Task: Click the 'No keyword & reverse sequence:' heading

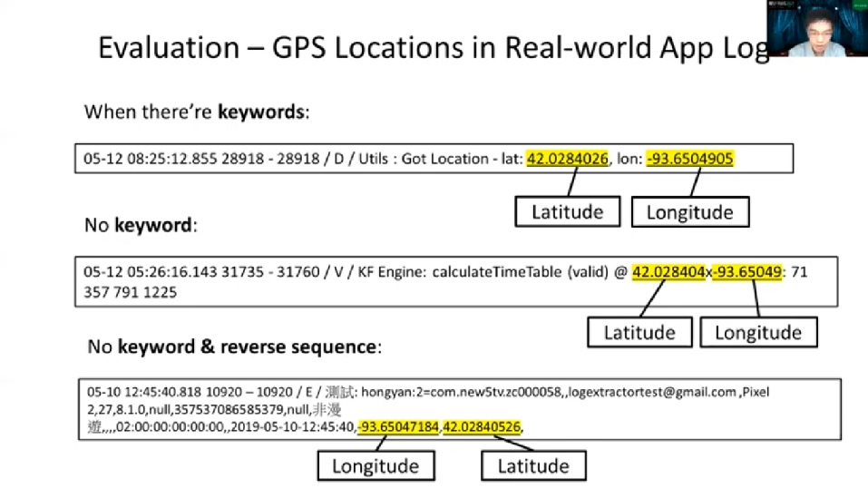Action: [x=235, y=346]
